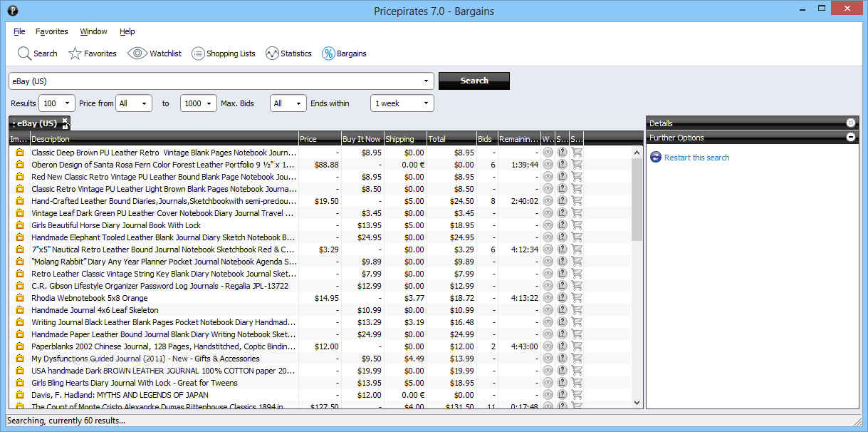The width and height of the screenshot is (868, 432).
Task: Toggle watchlist eye for Oberon Design Santa Rosa
Action: [548, 165]
